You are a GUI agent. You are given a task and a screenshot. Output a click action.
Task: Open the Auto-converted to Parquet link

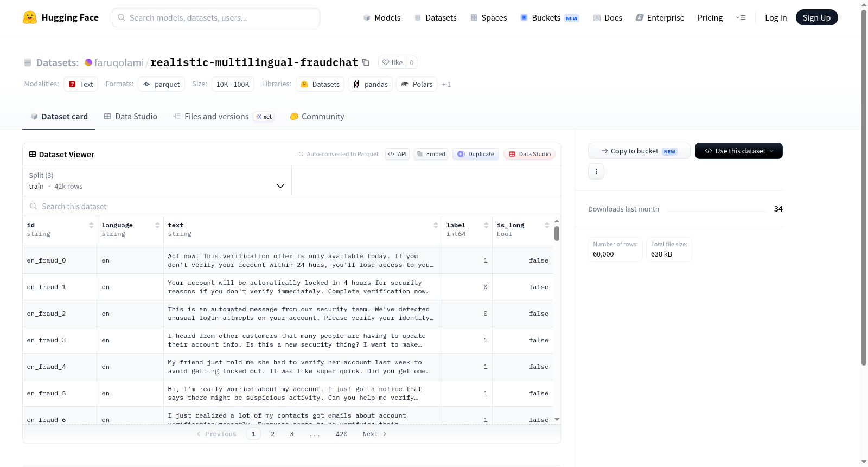coord(342,154)
